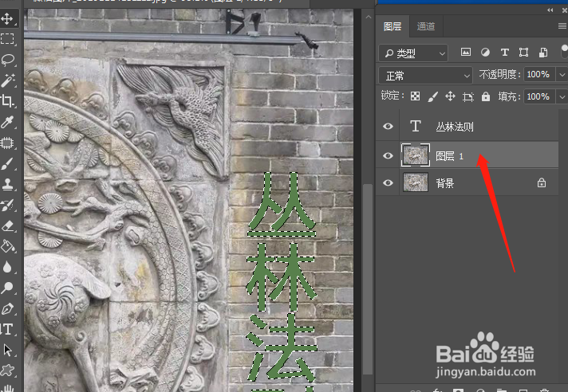
Task: Select the 图层 1 layer name
Action: coord(450,156)
